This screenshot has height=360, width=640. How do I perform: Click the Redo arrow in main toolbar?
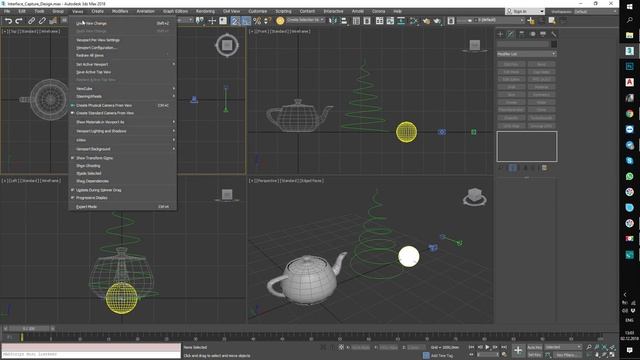(19, 20)
